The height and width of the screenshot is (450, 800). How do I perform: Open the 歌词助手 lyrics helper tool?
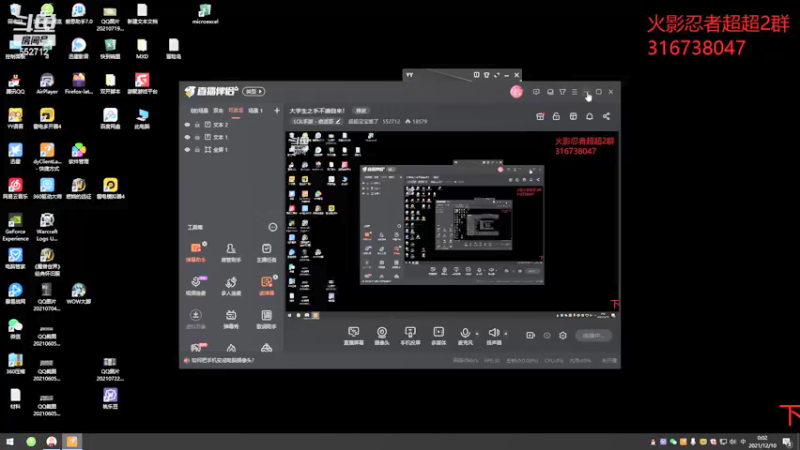[x=266, y=318]
